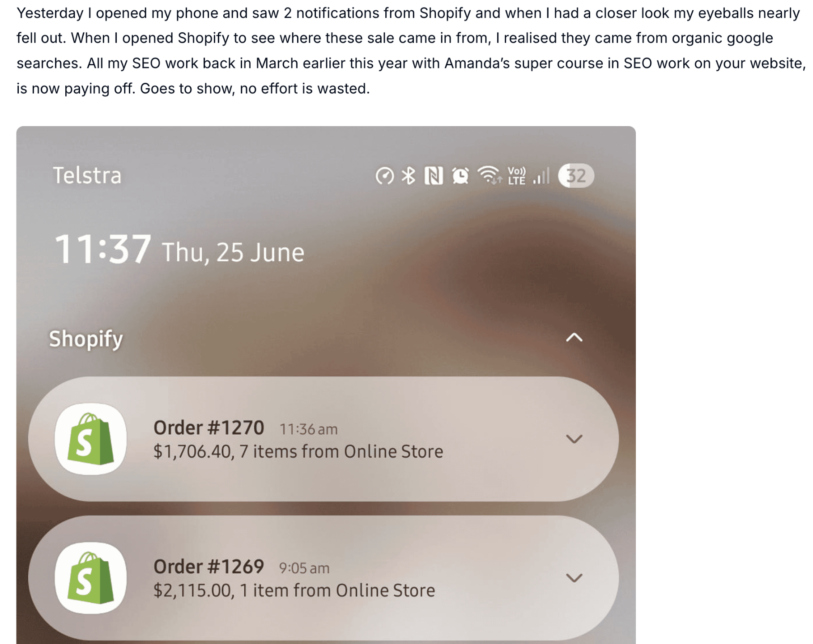This screenshot has height=644, width=813.
Task: Collapse the Shopify notification group
Action: [574, 338]
